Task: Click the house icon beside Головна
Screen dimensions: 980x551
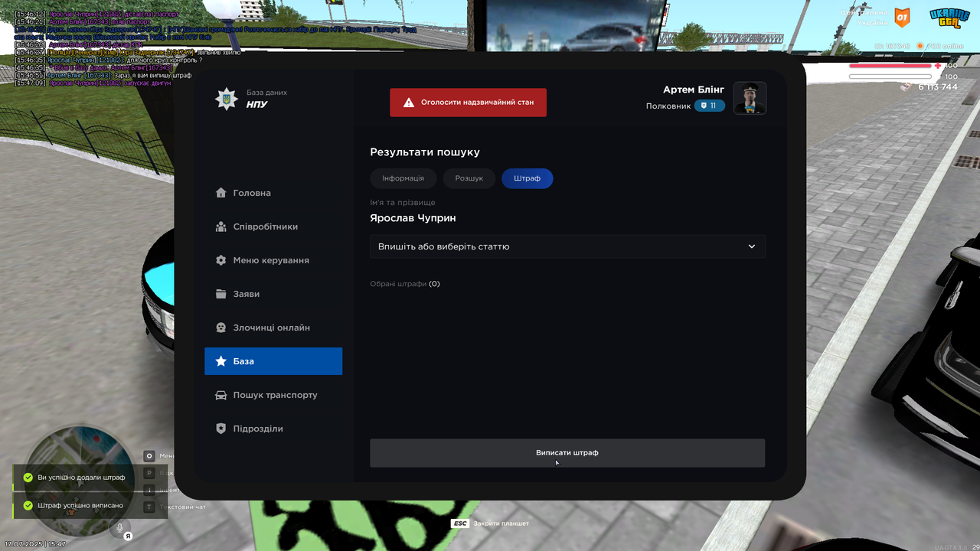Action: point(221,193)
